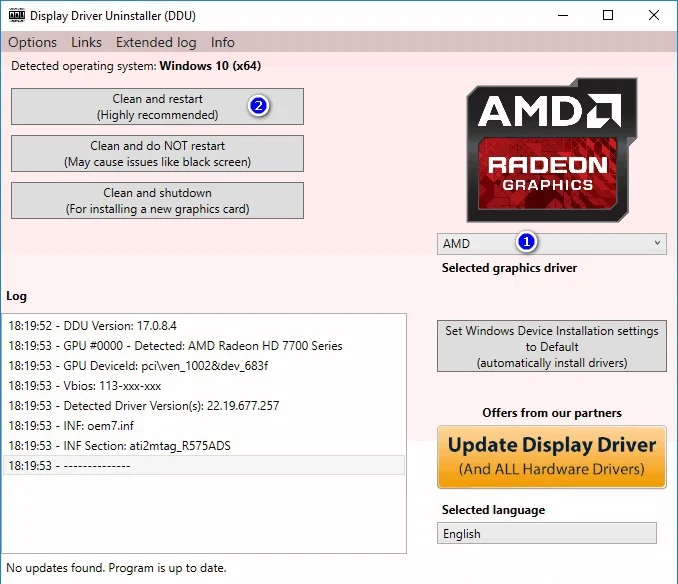The image size is (678, 584).
Task: Select Clean and shutdown option
Action: coord(157,200)
